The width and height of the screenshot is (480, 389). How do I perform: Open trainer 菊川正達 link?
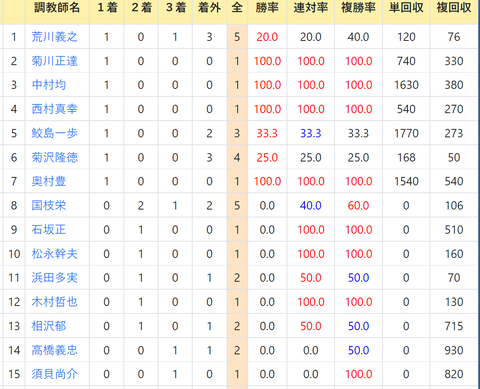(x=54, y=61)
